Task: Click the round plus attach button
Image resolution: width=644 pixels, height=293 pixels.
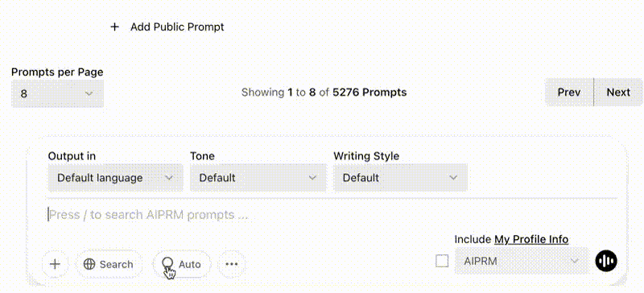Action: (55, 264)
